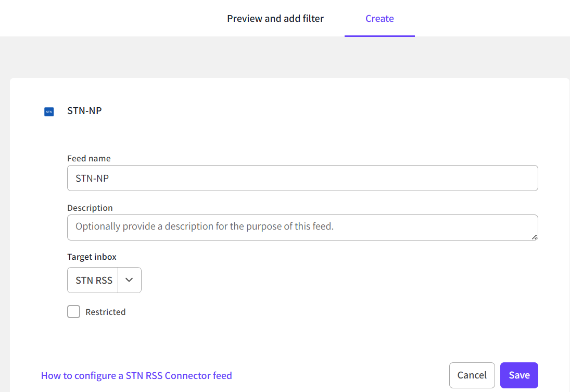Switch to Preview and add filter tab
570x392 pixels.
(275, 19)
